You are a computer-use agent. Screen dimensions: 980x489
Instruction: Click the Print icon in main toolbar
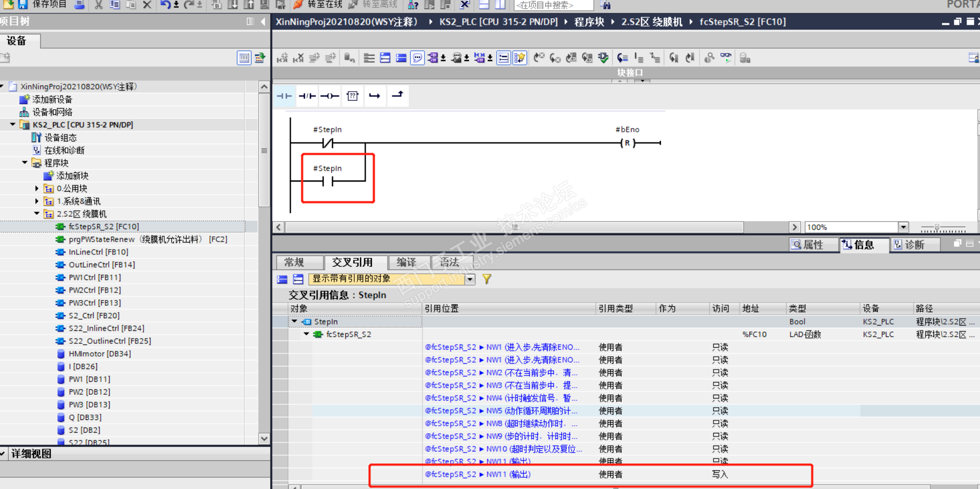coord(79,5)
